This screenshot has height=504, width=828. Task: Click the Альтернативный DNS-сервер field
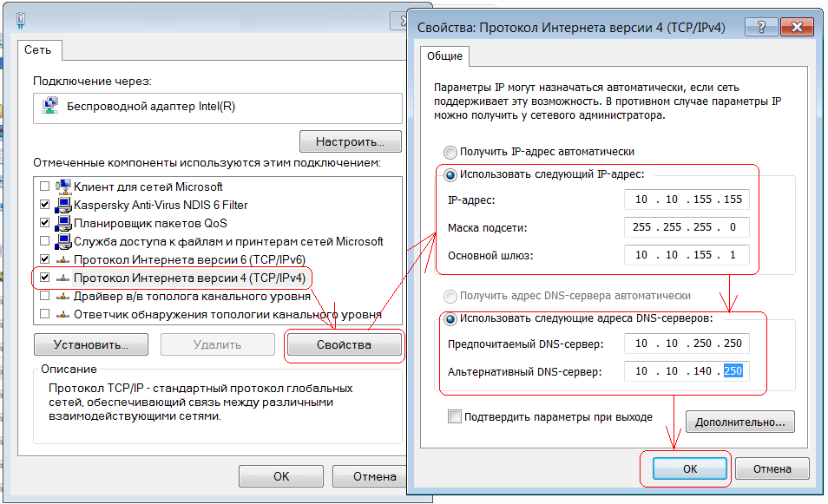coord(687,371)
